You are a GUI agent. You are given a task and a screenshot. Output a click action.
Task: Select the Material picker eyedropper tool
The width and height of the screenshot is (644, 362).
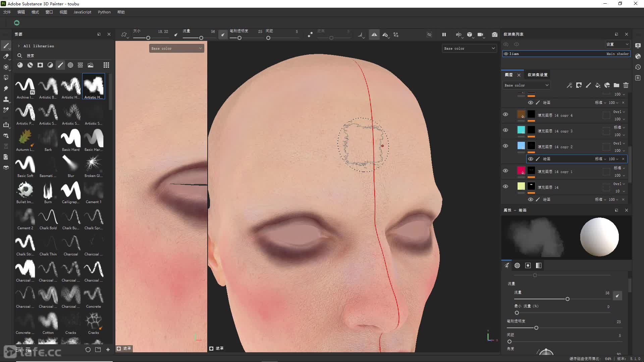tap(6, 110)
